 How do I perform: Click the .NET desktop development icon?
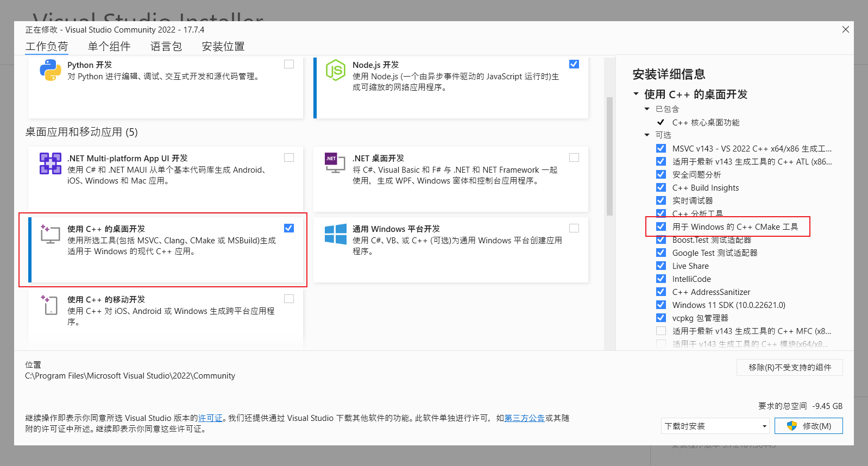click(x=335, y=162)
